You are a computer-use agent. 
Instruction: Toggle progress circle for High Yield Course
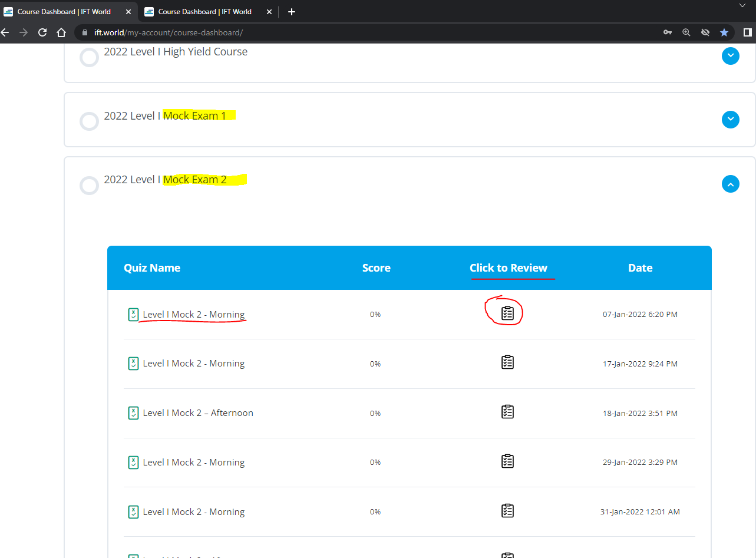click(89, 58)
